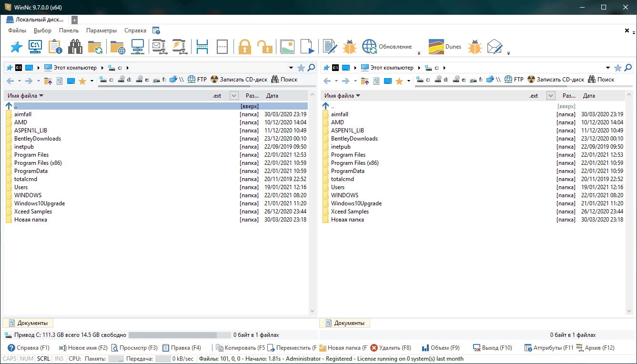Viewport: 637px width, 364px height.
Task: Click the merge files dashed-page icon
Action: pyautogui.click(x=222, y=47)
